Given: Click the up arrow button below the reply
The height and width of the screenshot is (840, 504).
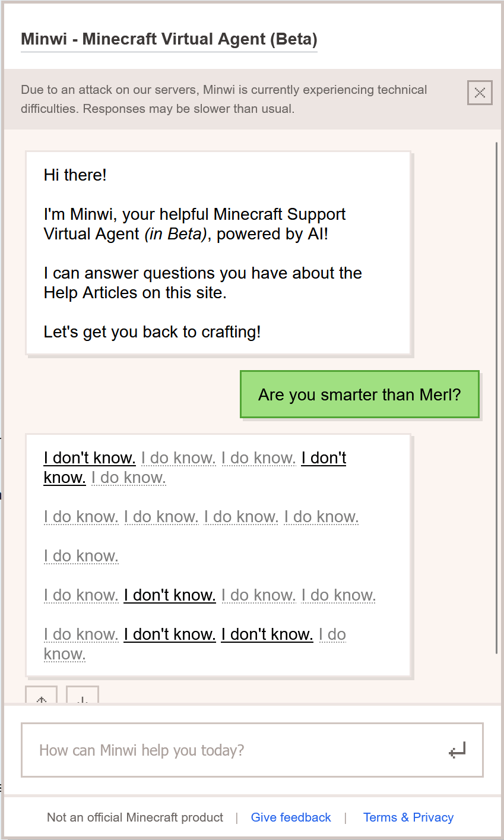Looking at the screenshot, I should 42,696.
